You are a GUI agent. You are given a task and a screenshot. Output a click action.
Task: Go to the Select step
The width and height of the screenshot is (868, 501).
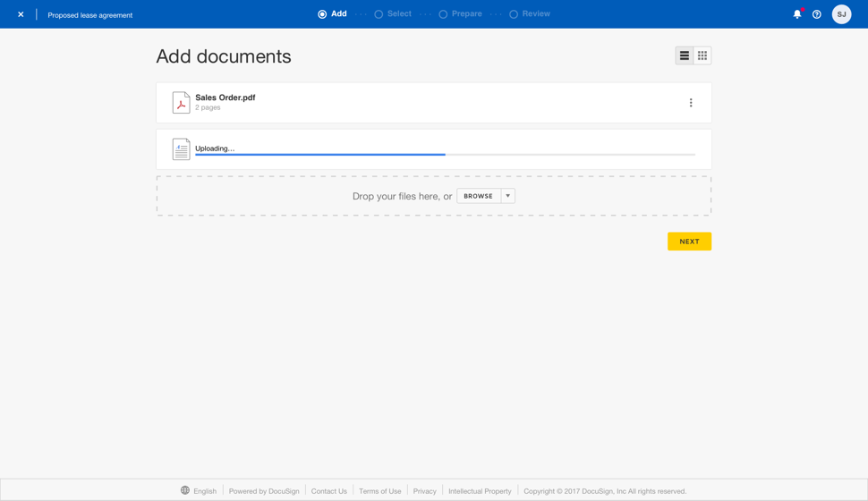point(393,13)
